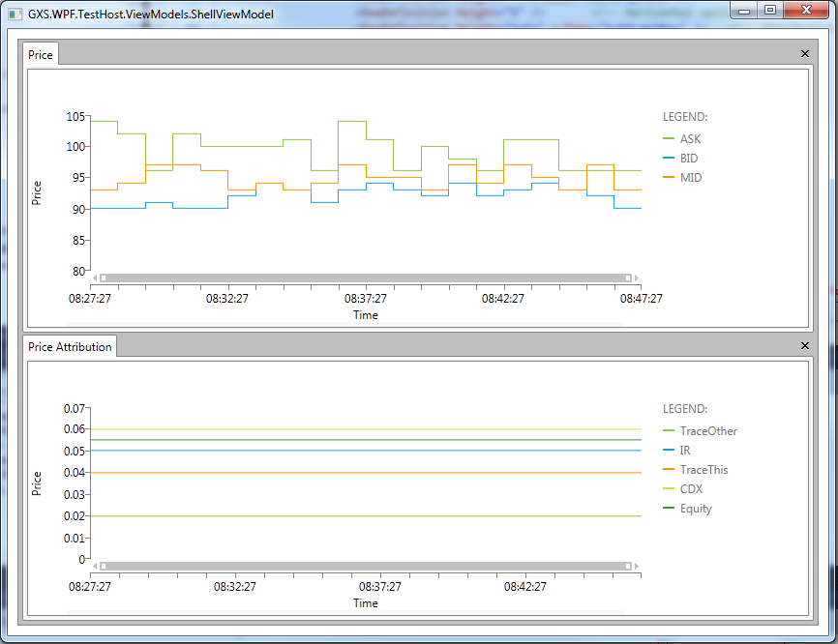This screenshot has width=838, height=644.
Task: Click the IR legend entry
Action: coord(676,451)
